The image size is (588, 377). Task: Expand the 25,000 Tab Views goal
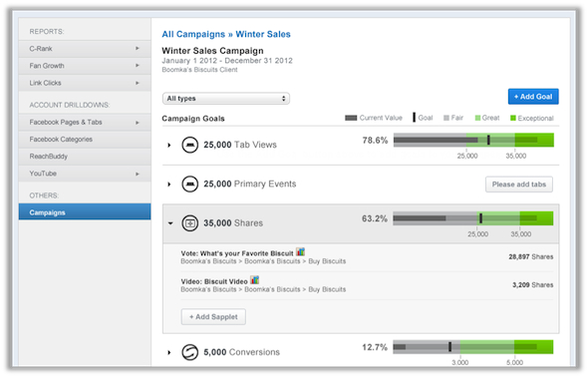169,145
